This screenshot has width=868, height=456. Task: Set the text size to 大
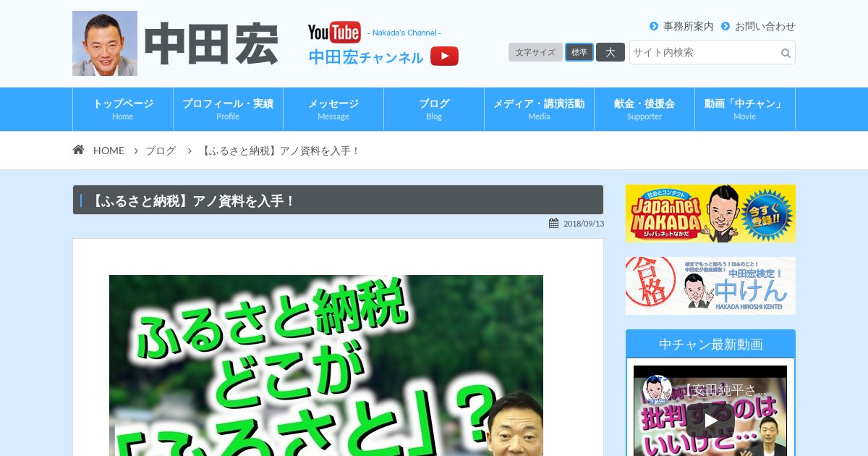click(x=610, y=52)
